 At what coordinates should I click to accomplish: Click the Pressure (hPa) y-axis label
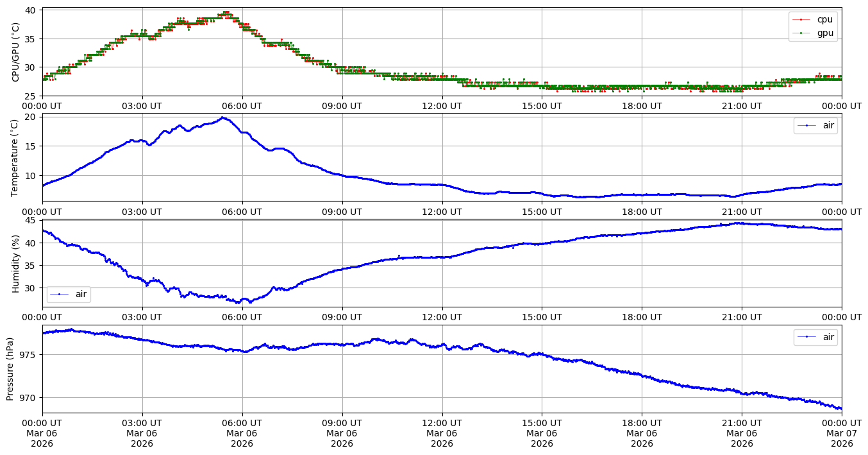click(10, 369)
